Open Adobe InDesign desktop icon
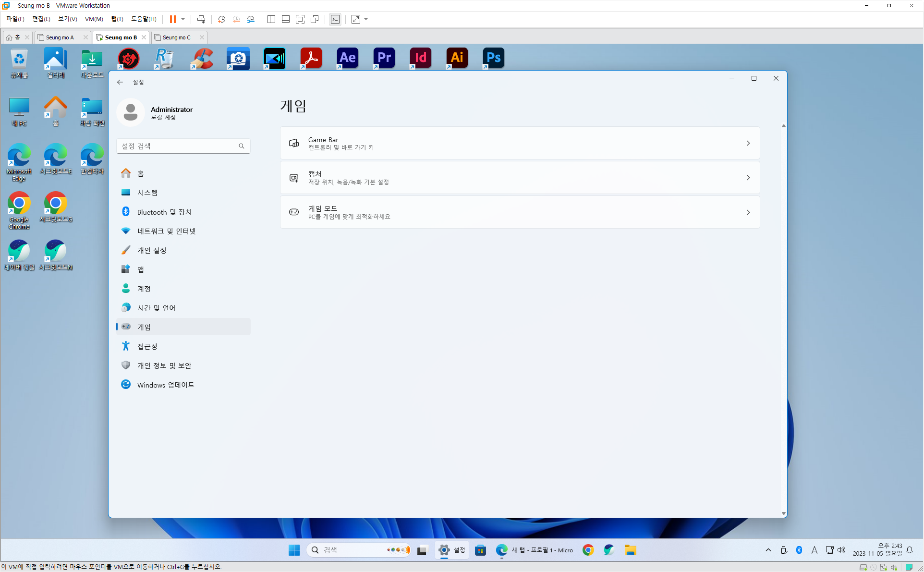924x572 pixels. pyautogui.click(x=420, y=58)
